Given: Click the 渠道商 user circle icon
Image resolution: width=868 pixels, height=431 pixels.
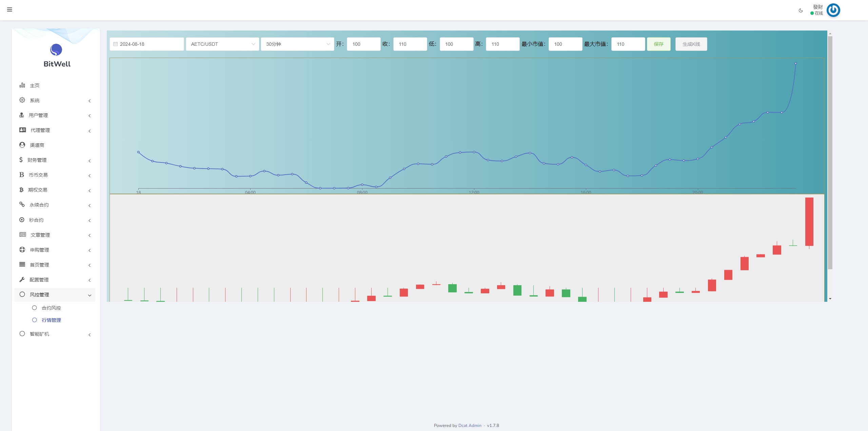Looking at the screenshot, I should pyautogui.click(x=22, y=145).
